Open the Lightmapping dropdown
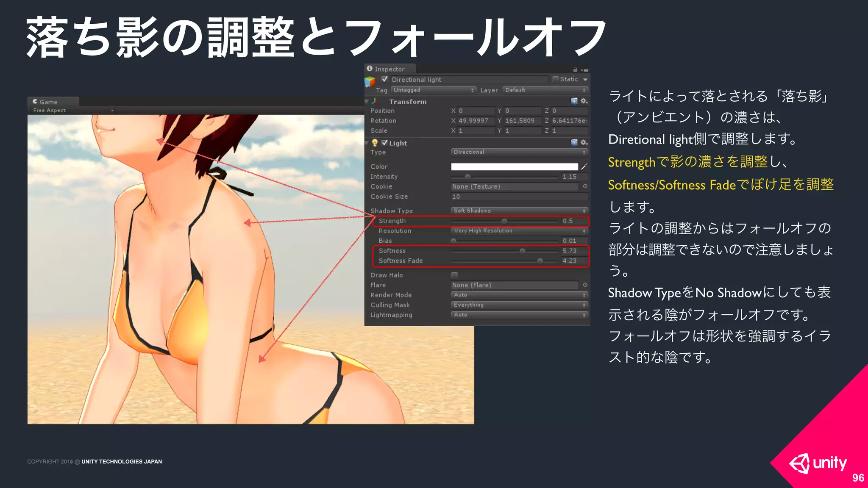This screenshot has width=868, height=488. [519, 315]
